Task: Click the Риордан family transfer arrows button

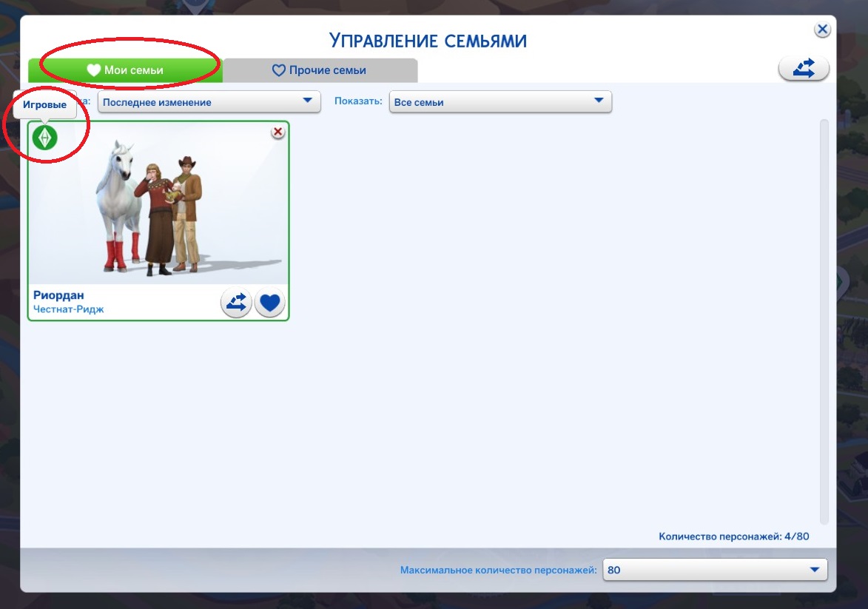Action: click(x=236, y=303)
